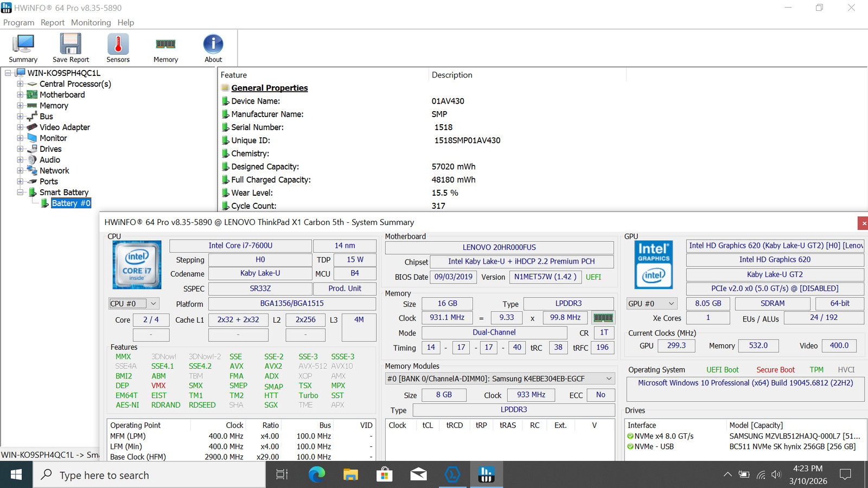Click the volume icon in system tray
The image size is (868, 488).
pyautogui.click(x=776, y=475)
